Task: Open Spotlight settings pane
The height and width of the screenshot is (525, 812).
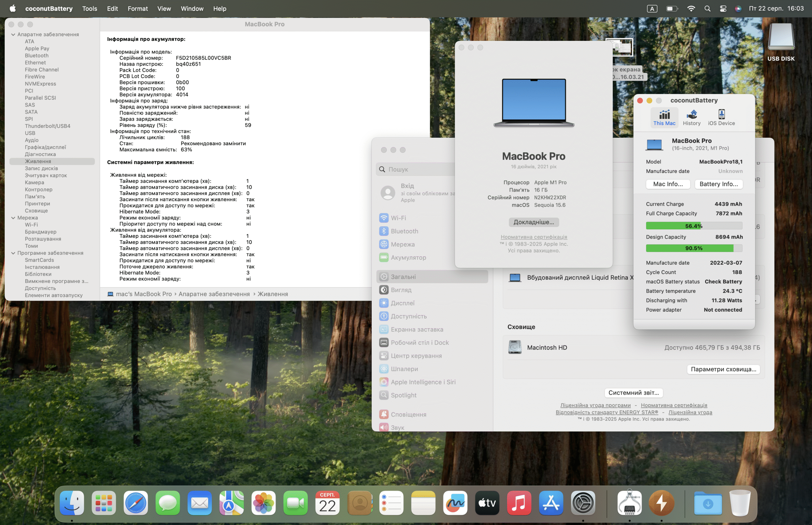Action: pos(432,395)
